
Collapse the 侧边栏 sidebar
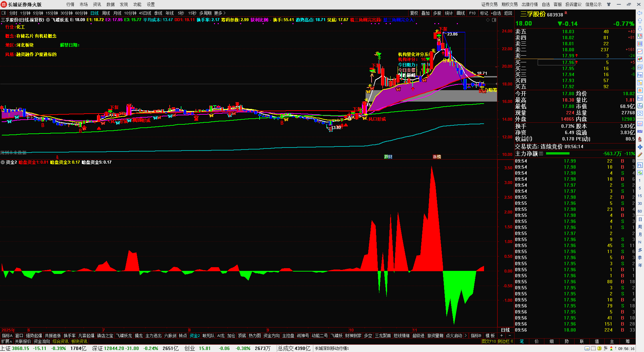pyautogui.click(x=505, y=341)
